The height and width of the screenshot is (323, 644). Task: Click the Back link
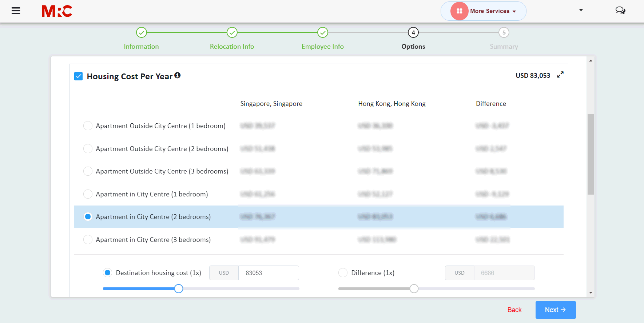514,310
